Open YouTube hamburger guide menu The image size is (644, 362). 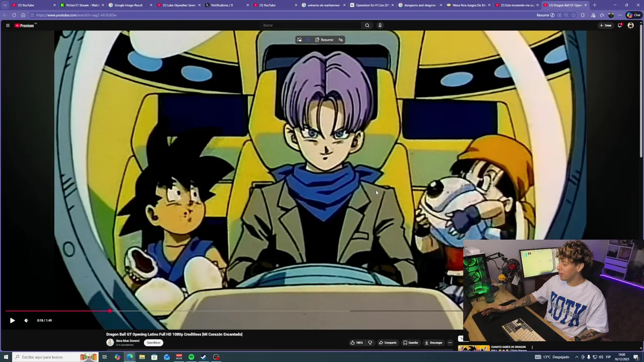(8, 25)
